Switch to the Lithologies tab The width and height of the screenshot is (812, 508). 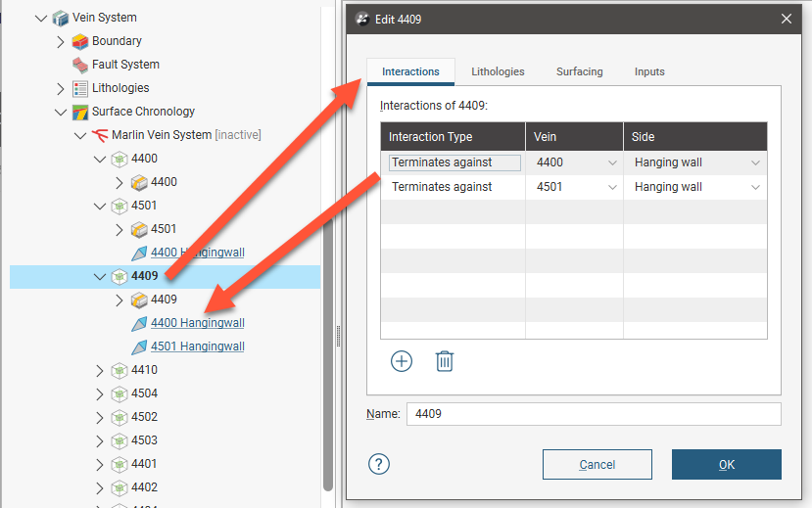(x=498, y=71)
